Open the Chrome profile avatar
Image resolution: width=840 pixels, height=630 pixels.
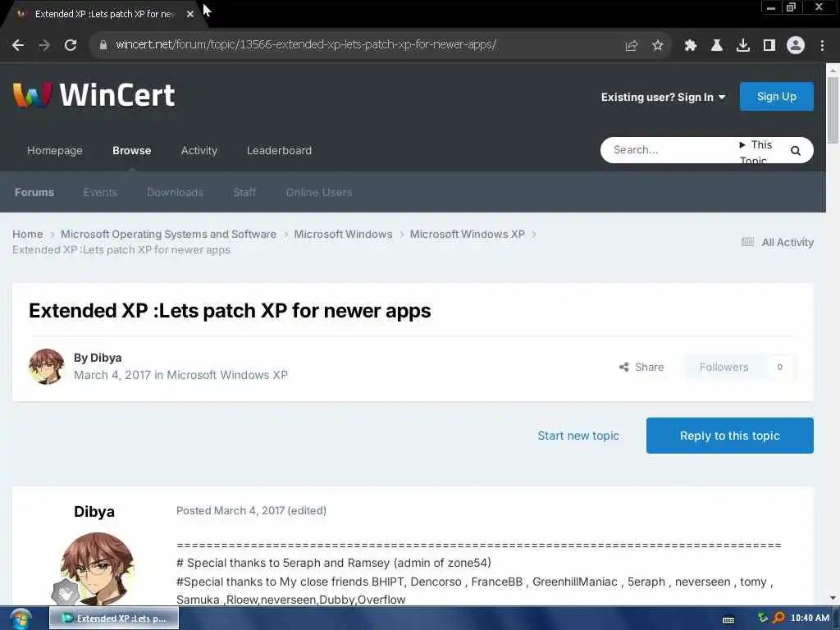pos(795,45)
